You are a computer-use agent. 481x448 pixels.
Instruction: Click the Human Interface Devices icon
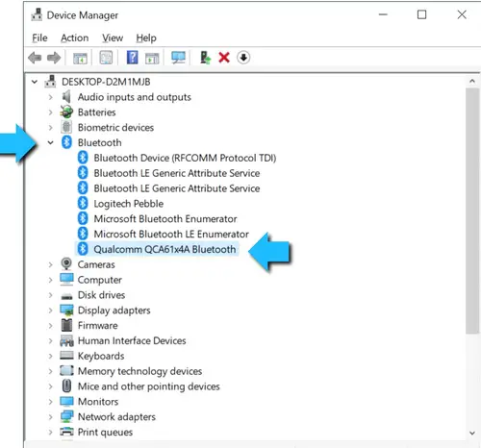click(x=66, y=340)
